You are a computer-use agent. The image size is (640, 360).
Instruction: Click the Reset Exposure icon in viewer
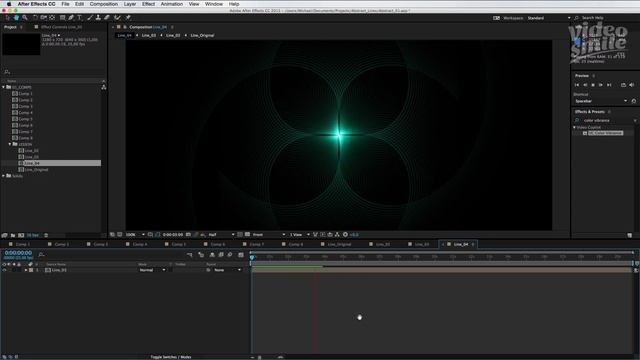coord(345,235)
